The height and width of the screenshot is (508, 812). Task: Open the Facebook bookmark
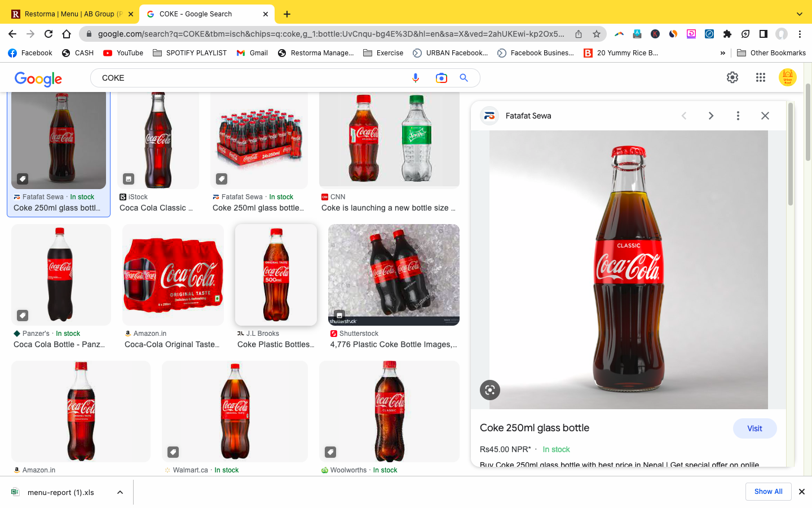pyautogui.click(x=30, y=53)
